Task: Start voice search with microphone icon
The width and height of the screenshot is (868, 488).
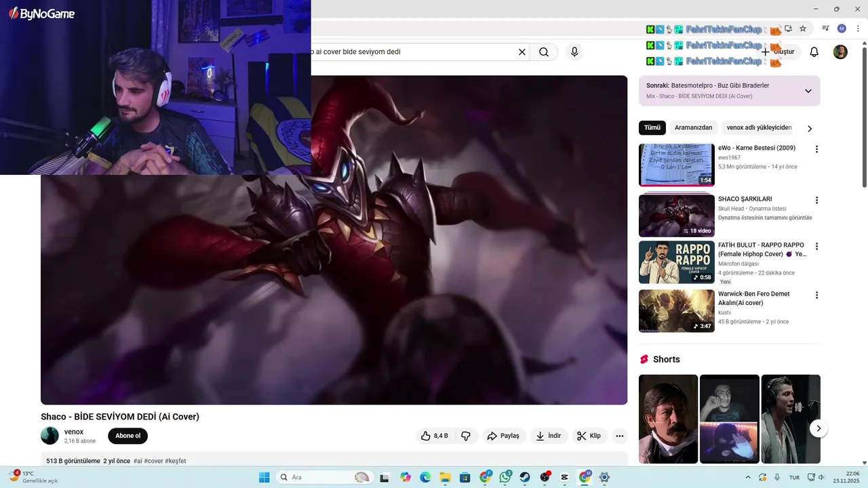Action: pos(574,52)
